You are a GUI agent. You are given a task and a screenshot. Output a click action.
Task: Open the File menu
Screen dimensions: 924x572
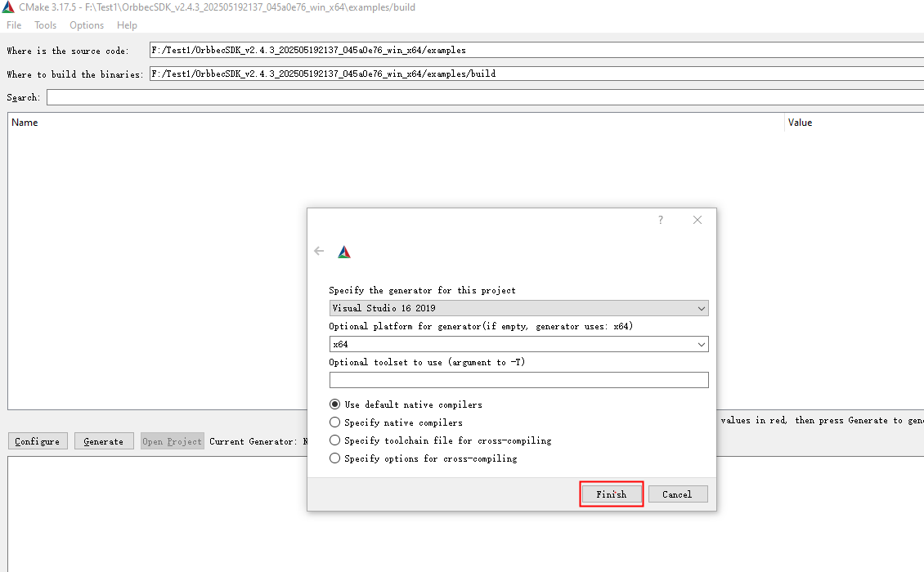point(14,25)
